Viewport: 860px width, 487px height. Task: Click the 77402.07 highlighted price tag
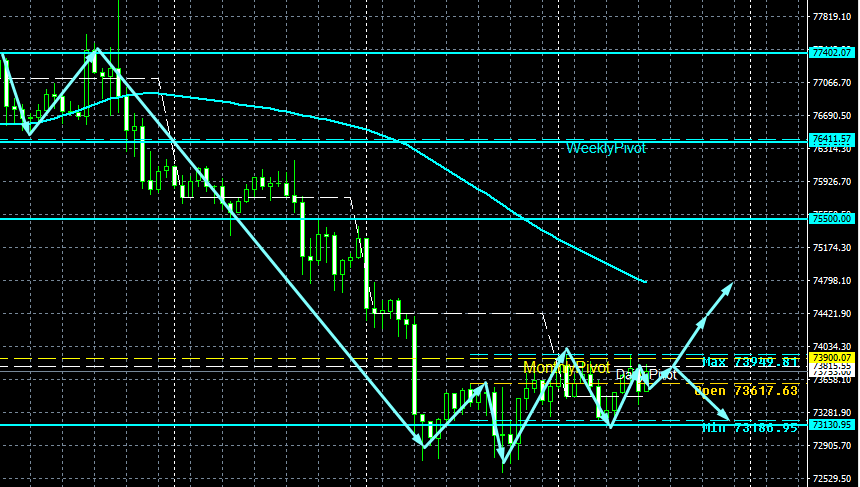tap(831, 53)
